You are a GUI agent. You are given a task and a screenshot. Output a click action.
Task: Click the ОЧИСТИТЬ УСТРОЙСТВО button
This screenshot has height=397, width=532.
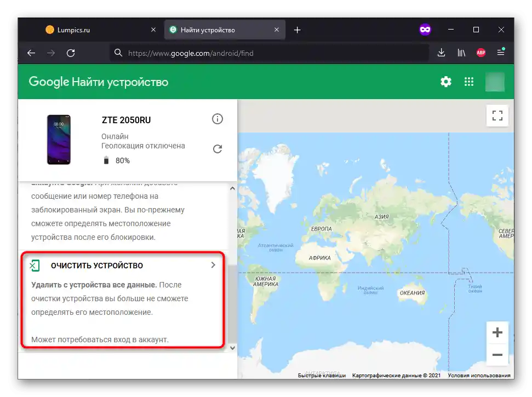123,265
